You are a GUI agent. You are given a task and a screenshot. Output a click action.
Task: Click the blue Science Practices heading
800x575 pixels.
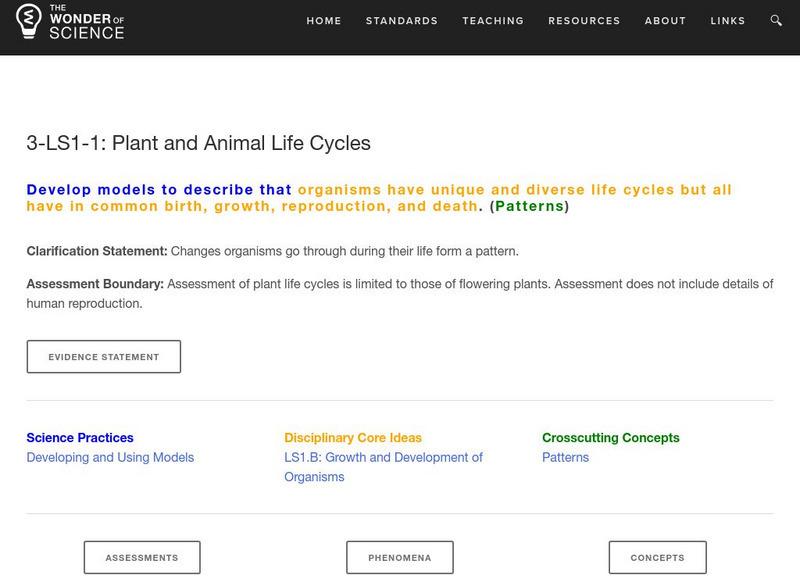point(80,438)
